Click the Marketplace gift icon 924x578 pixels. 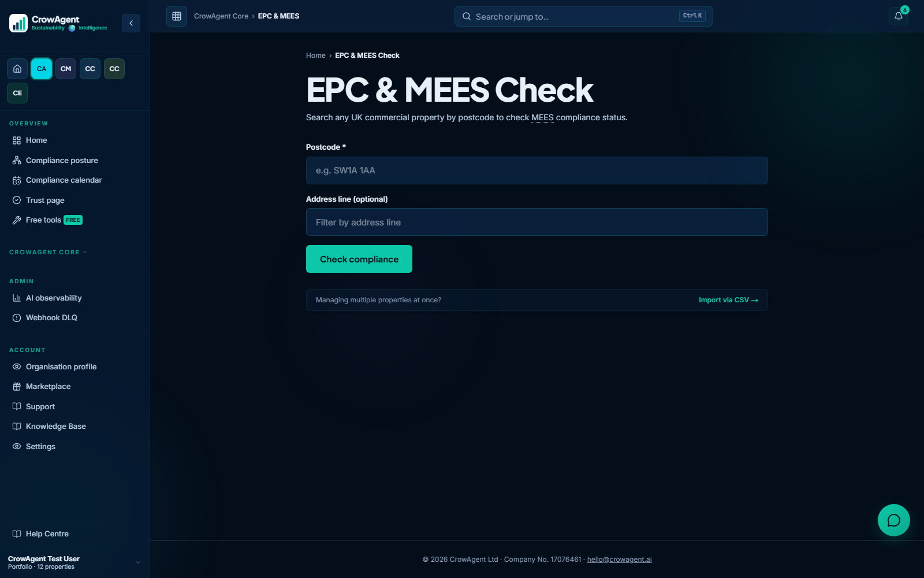coord(17,387)
